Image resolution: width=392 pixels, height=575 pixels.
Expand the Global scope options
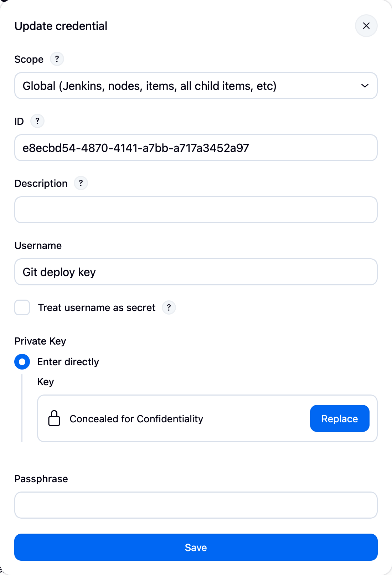[x=196, y=86]
